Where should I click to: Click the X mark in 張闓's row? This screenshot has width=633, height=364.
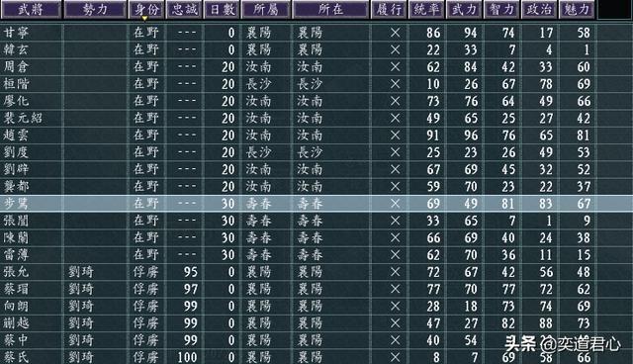(396, 221)
